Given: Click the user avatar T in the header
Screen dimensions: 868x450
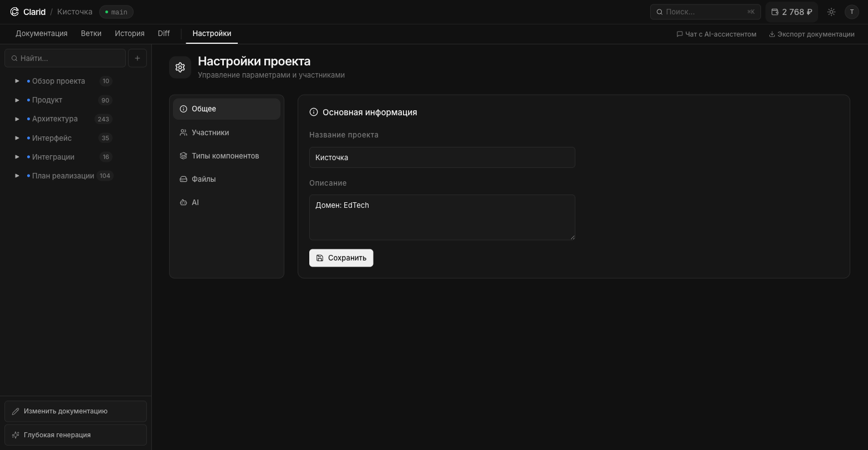Looking at the screenshot, I should click(x=852, y=12).
